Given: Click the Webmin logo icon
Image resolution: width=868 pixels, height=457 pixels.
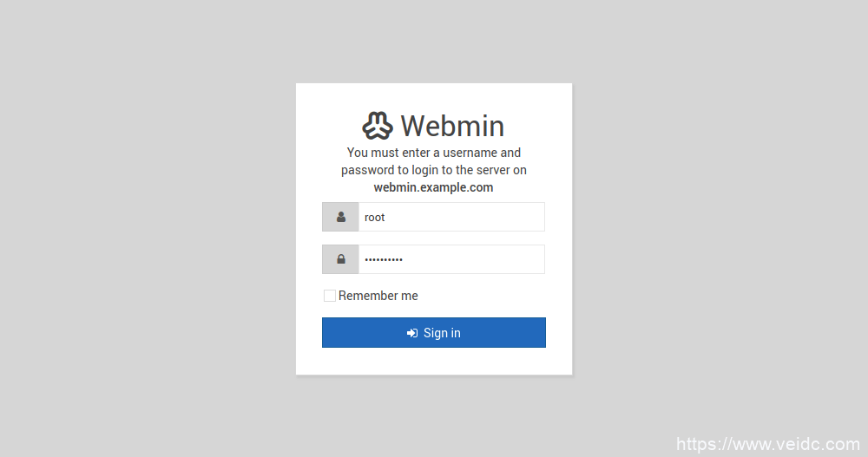Looking at the screenshot, I should click(x=378, y=126).
